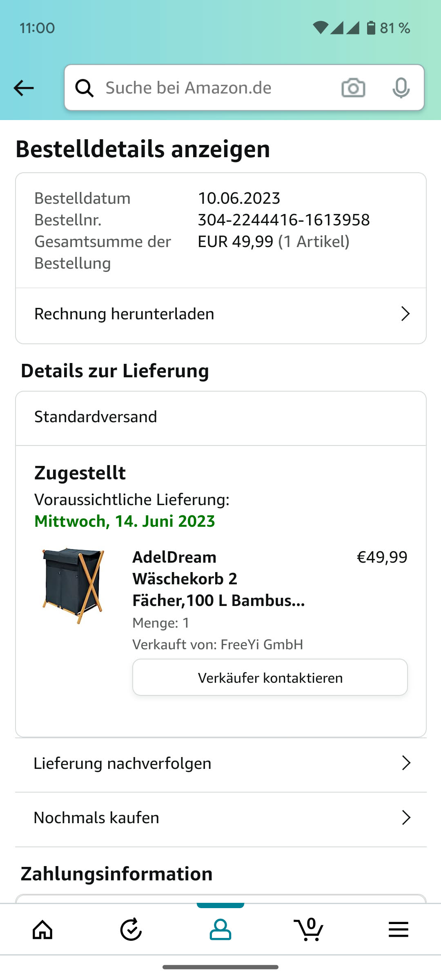Open the shopping cart

(309, 930)
